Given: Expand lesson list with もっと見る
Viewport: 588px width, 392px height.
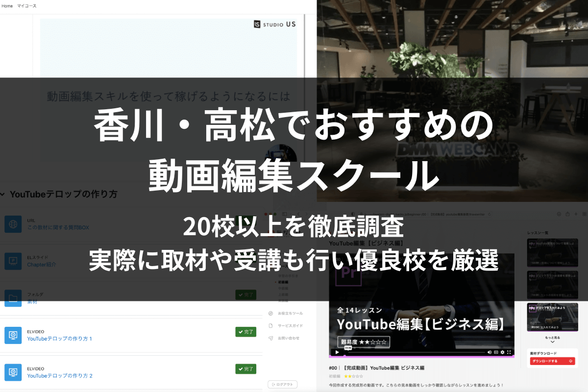Looking at the screenshot, I should click(x=552, y=338).
